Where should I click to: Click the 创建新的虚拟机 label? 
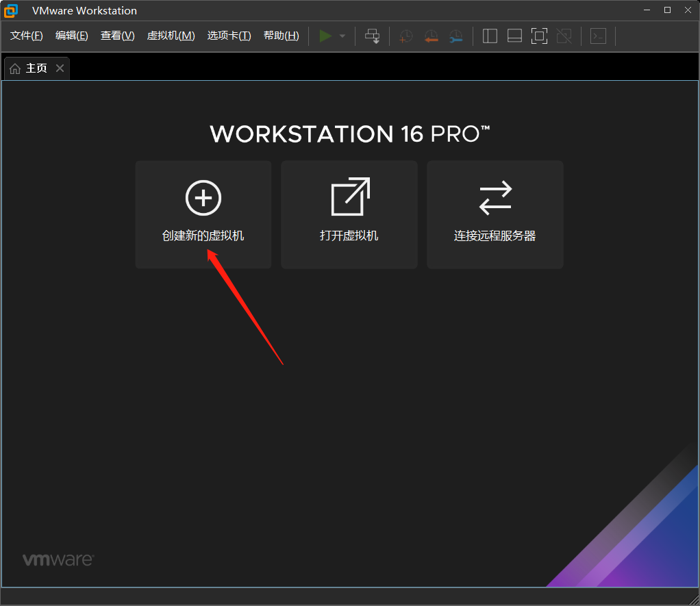[x=203, y=236]
